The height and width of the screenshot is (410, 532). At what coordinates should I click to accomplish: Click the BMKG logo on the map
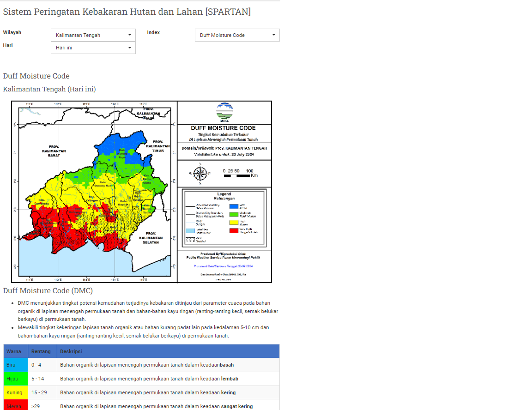point(224,112)
